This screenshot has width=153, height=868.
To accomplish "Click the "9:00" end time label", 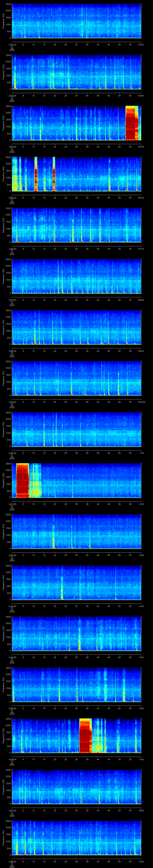I will click(141, 862).
